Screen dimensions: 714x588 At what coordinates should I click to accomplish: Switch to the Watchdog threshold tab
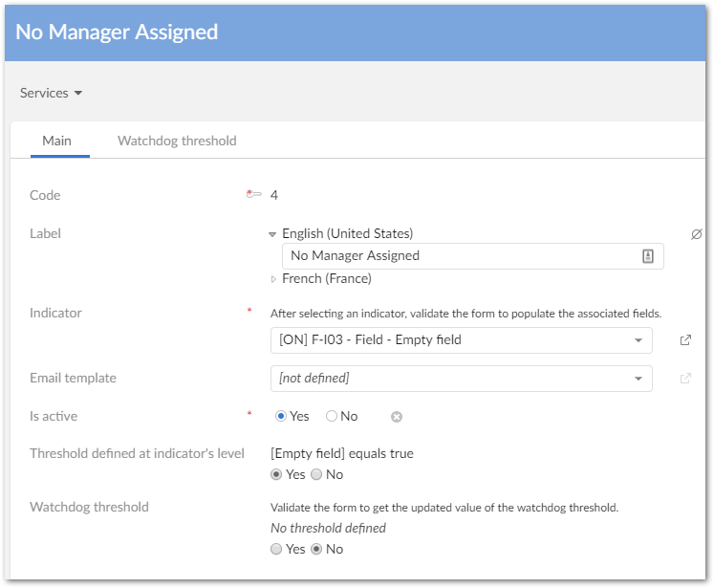click(x=177, y=141)
